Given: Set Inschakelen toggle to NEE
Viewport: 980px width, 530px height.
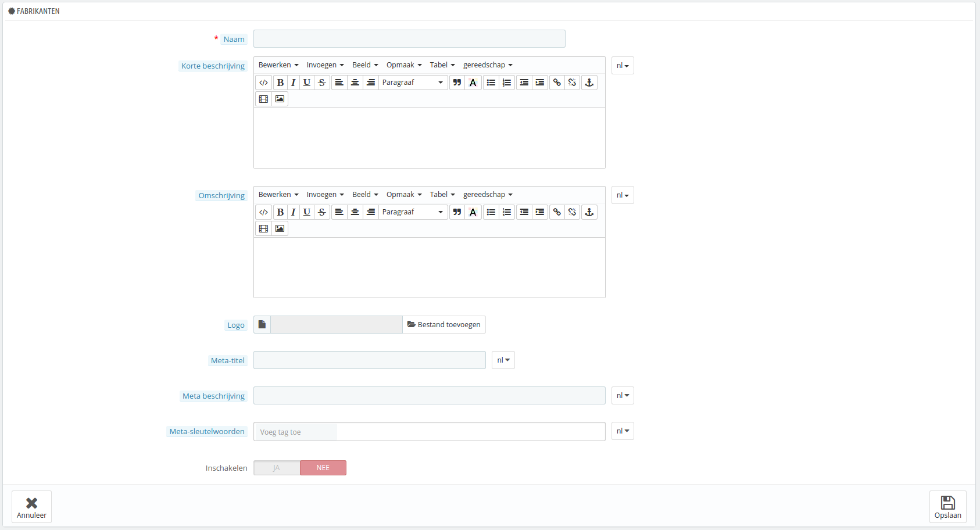Looking at the screenshot, I should 323,468.
